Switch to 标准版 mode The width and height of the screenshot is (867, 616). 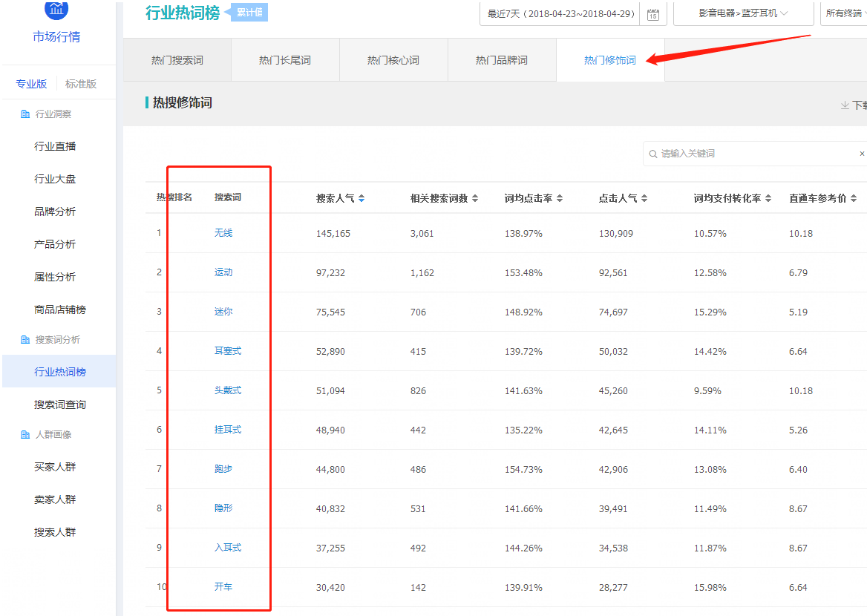(x=81, y=84)
